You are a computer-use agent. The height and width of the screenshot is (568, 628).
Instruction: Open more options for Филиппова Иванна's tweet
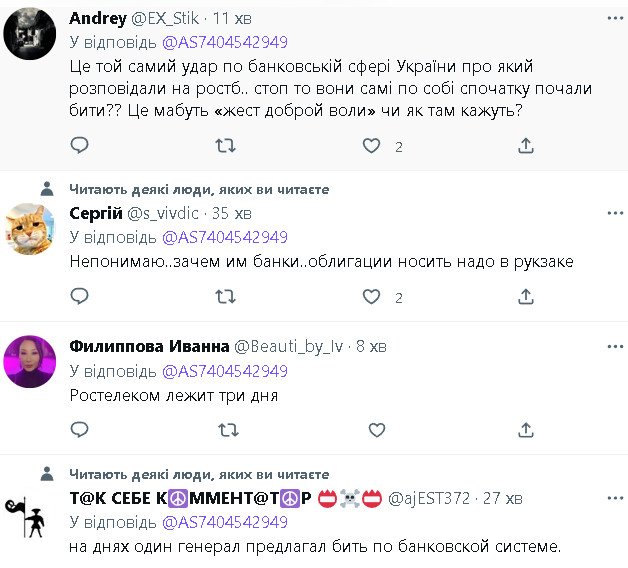click(x=612, y=346)
